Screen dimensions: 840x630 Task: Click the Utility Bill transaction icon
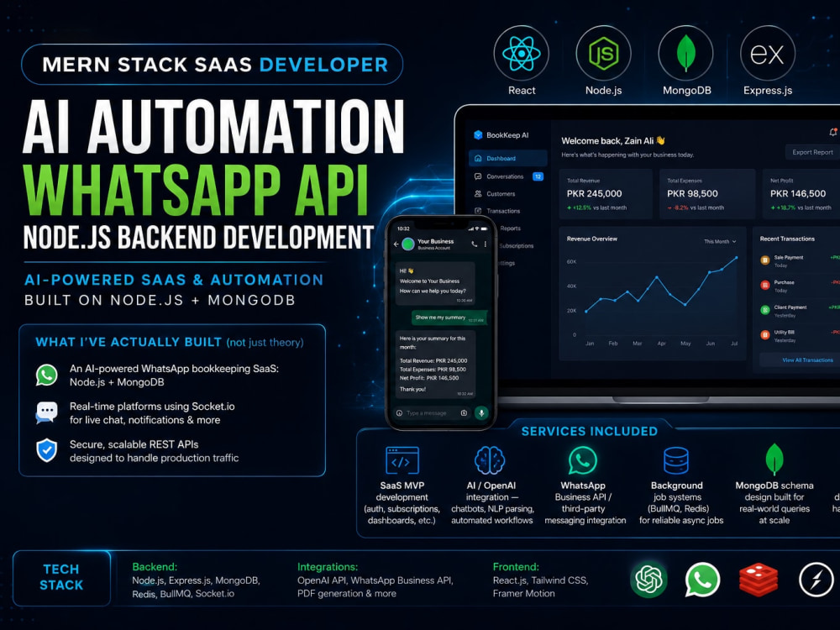[x=765, y=335]
